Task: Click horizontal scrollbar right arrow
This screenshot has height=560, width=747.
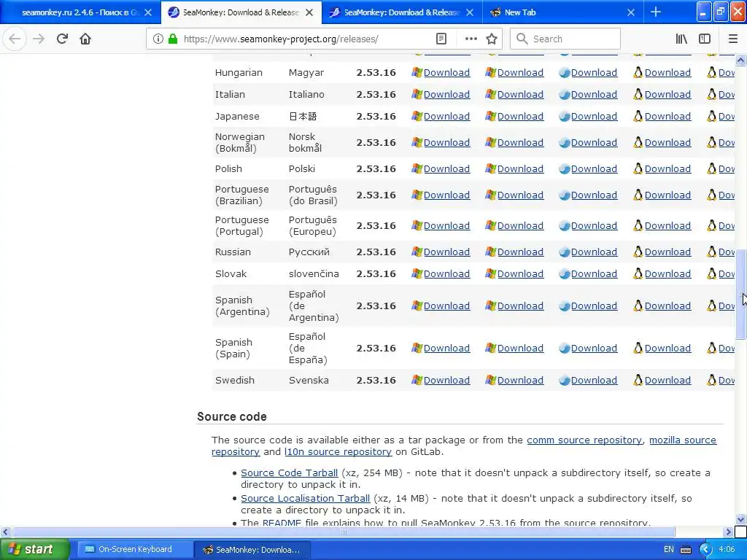Action: pyautogui.click(x=729, y=532)
